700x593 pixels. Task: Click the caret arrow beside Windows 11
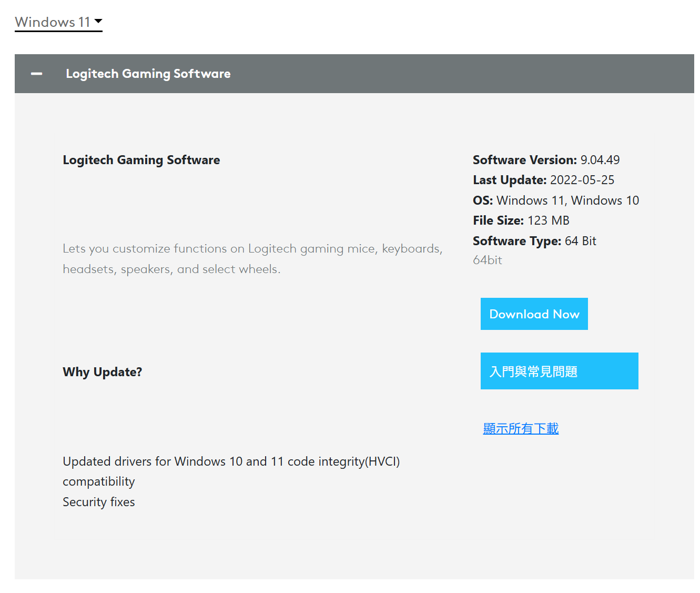tap(98, 22)
